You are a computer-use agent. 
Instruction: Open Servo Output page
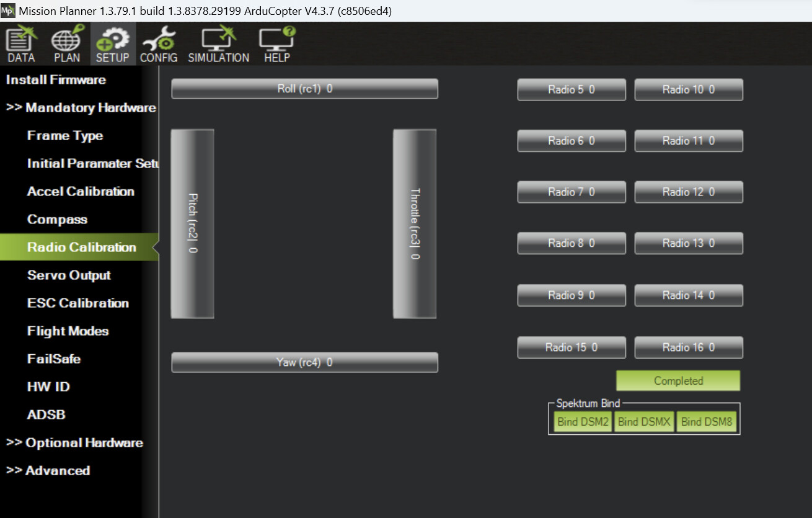[x=69, y=275]
